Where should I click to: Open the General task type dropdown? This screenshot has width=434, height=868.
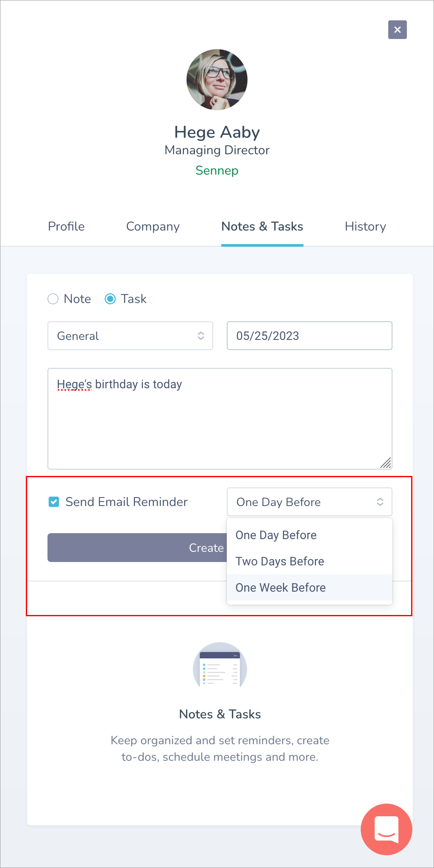tap(130, 336)
